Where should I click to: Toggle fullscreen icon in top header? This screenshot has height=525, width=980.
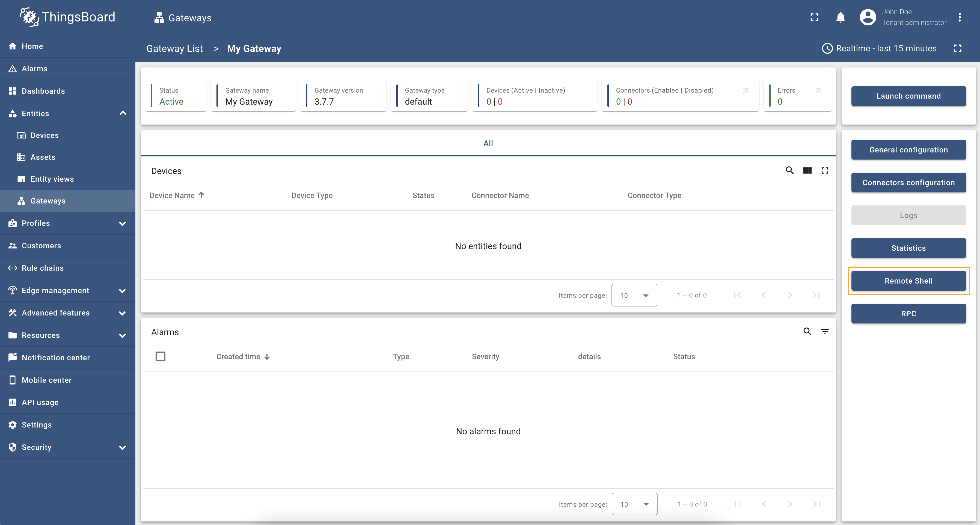click(x=814, y=17)
